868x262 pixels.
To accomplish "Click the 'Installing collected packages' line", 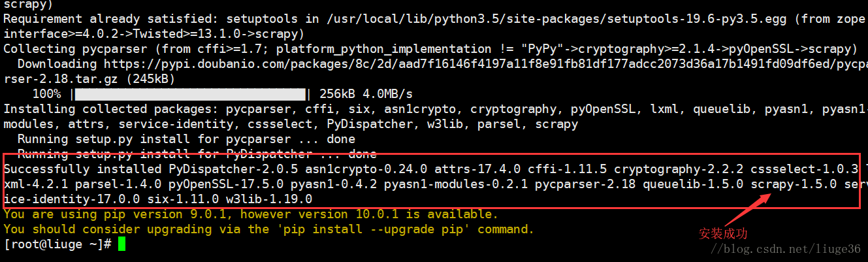I will click(x=434, y=109).
